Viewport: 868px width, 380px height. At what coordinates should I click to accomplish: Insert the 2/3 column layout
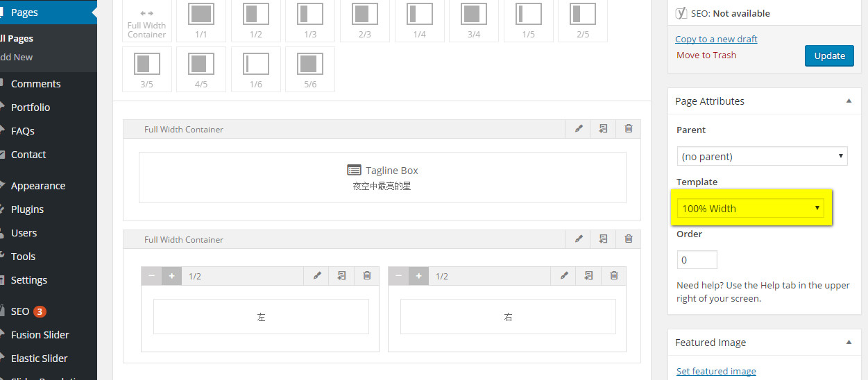(365, 19)
